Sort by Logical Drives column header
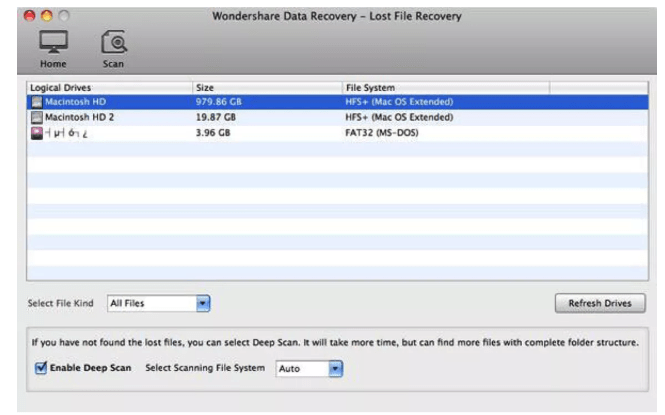The height and width of the screenshot is (415, 665). 109,88
